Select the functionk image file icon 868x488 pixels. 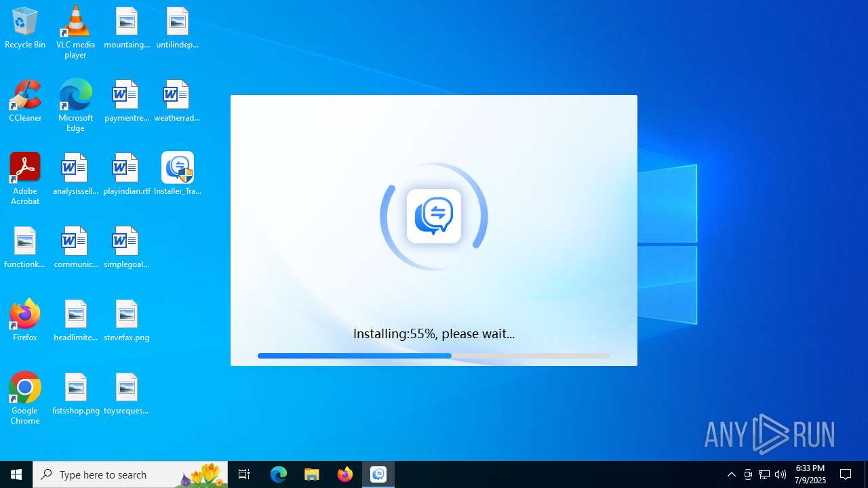click(25, 248)
